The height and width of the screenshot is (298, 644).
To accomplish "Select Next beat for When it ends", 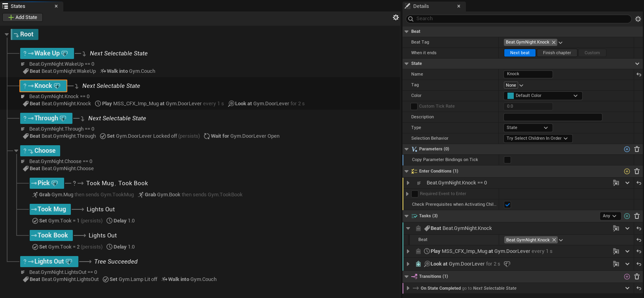I will tap(520, 53).
